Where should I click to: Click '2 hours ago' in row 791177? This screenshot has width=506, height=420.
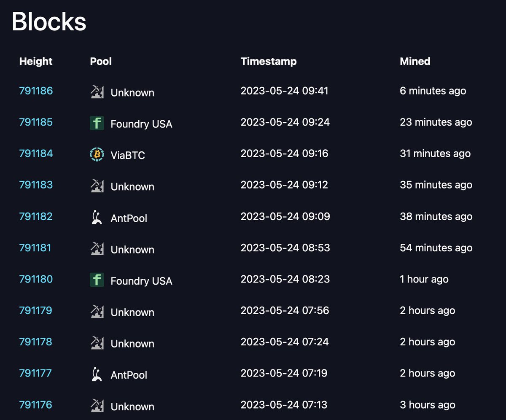point(427,374)
